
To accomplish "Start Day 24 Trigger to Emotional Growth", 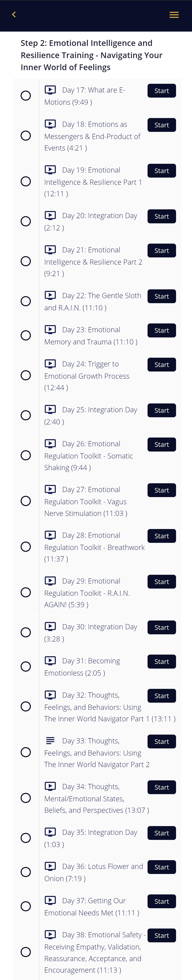I will click(x=162, y=365).
